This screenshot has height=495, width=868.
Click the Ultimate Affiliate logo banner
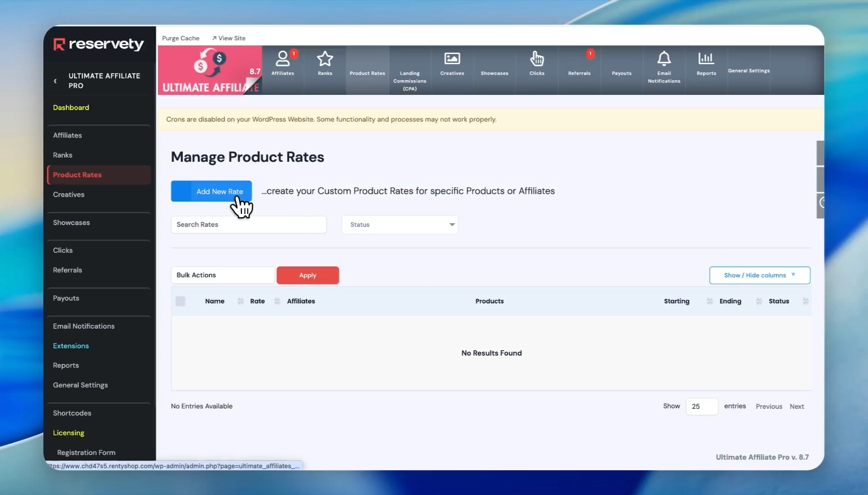coord(210,70)
